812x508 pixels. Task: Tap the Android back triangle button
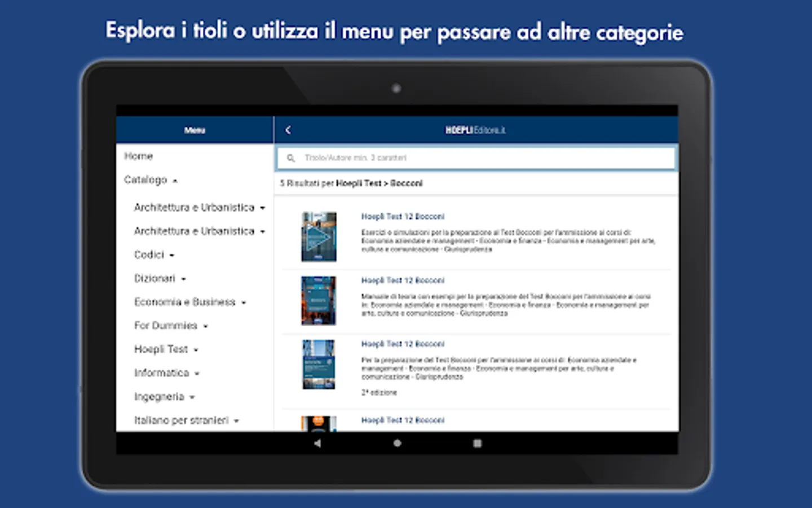[x=317, y=443]
